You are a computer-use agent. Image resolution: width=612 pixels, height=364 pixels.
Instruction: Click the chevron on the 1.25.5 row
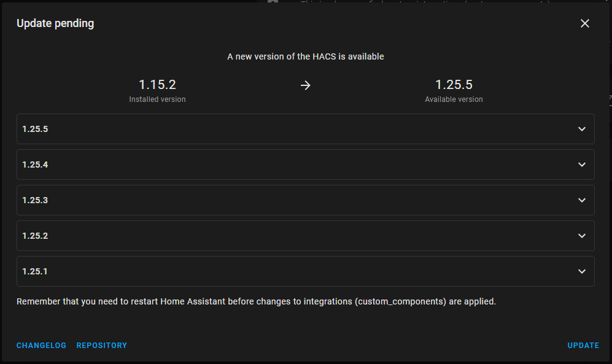(581, 129)
